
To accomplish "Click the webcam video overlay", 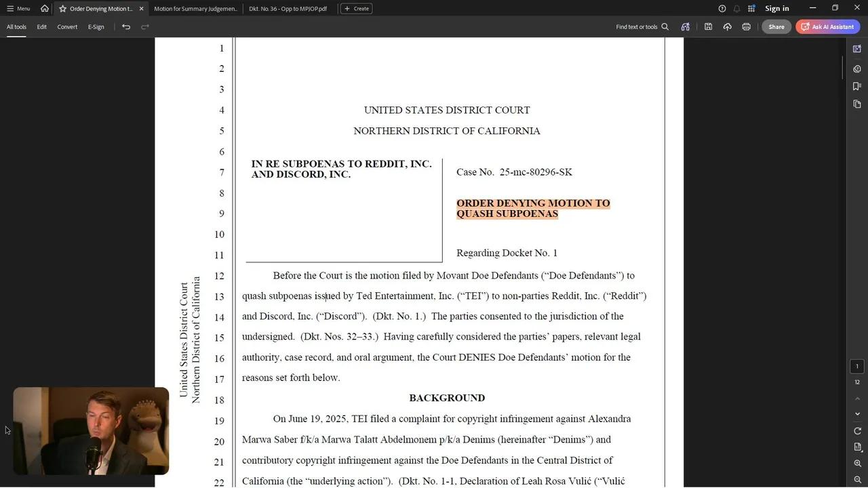I will [x=91, y=431].
